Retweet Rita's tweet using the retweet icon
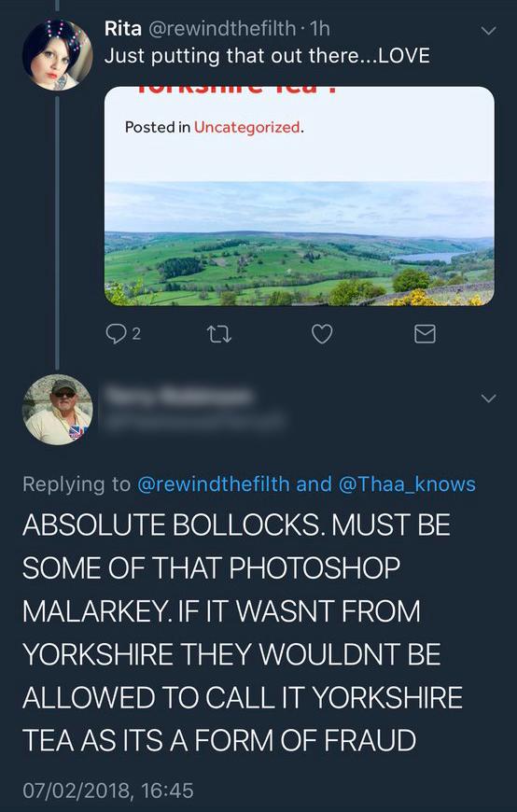The height and width of the screenshot is (812, 517). (219, 334)
